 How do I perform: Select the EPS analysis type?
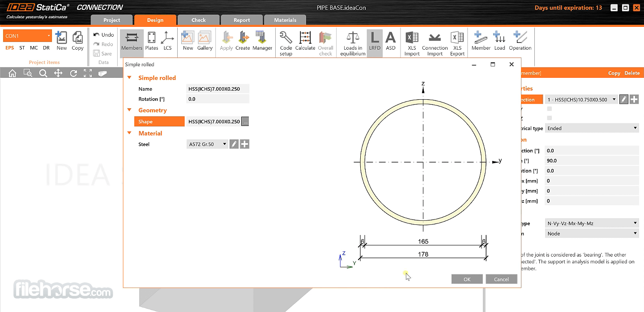pyautogui.click(x=10, y=48)
